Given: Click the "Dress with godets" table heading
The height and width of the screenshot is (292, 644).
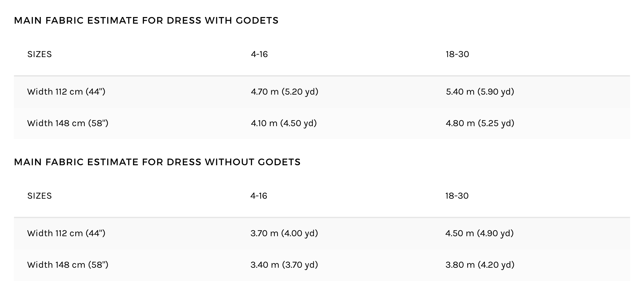Looking at the screenshot, I should (x=146, y=20).
